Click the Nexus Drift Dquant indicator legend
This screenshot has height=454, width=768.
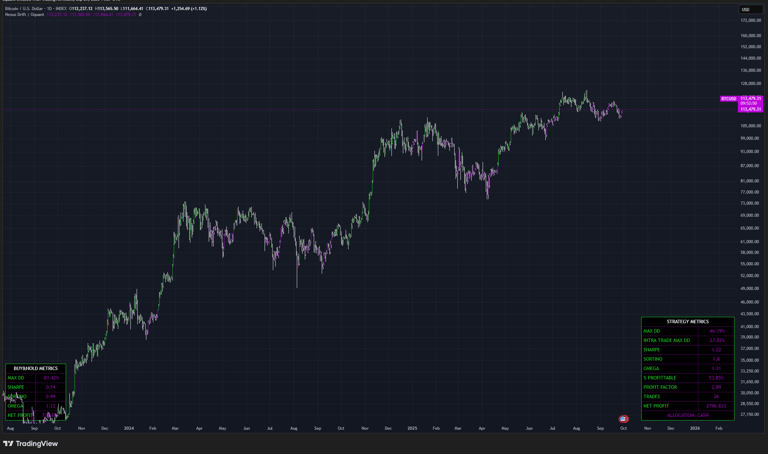(24, 15)
